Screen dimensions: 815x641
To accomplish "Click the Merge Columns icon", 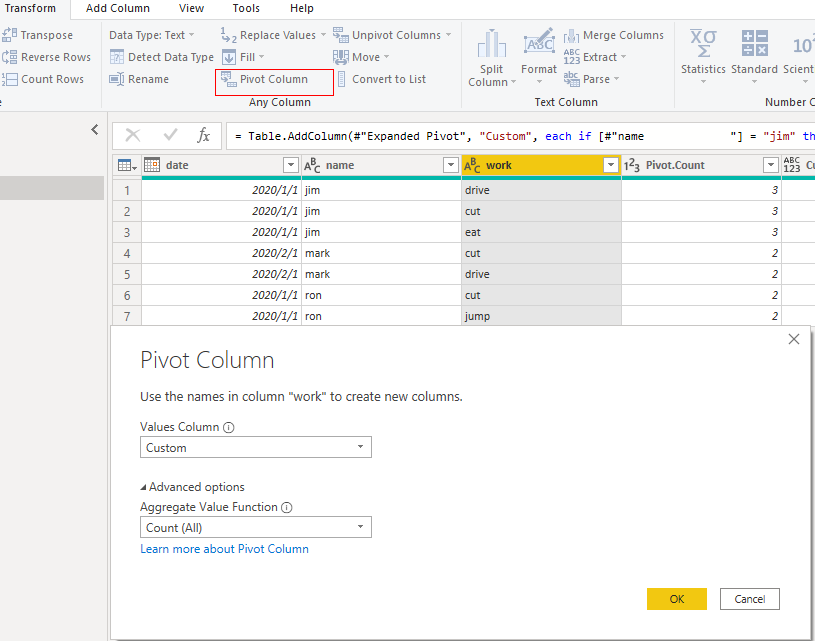I will coord(572,35).
